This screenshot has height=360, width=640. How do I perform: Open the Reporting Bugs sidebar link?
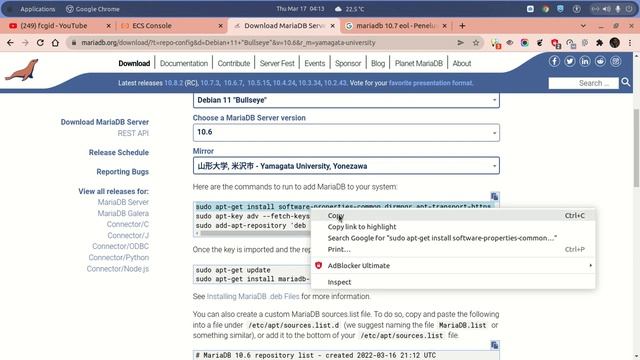122,171
